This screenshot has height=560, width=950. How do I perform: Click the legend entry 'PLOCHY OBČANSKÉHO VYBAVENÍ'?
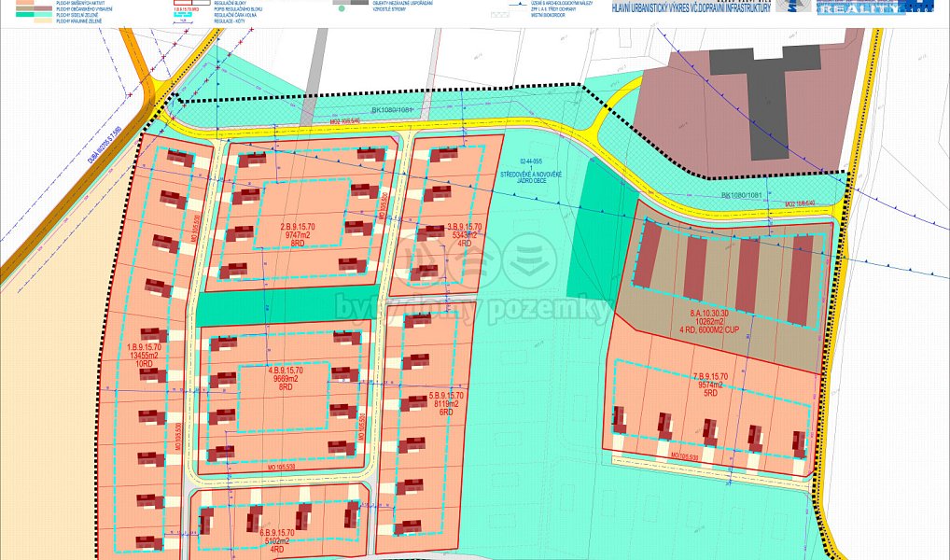[x=84, y=9]
